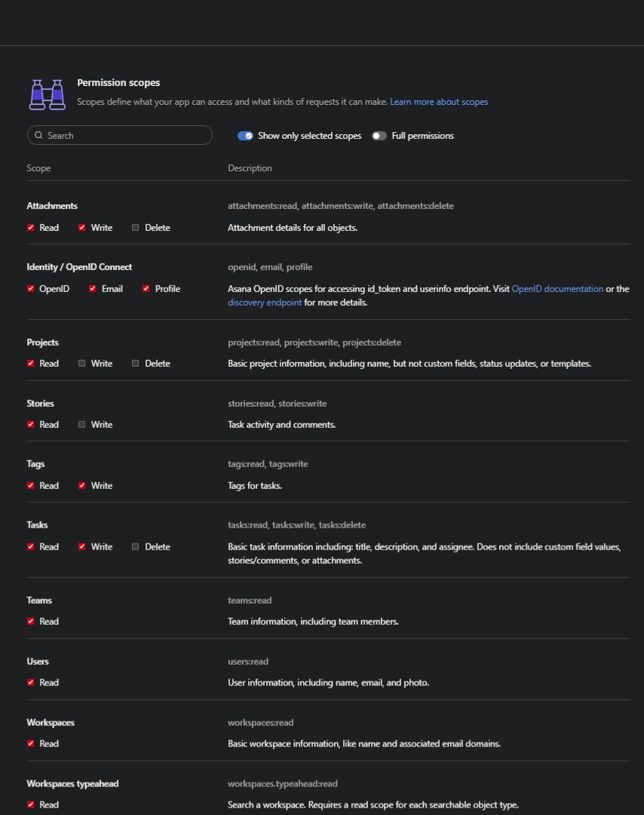Enable the Full permissions switch
The height and width of the screenshot is (815, 644).
tap(379, 136)
